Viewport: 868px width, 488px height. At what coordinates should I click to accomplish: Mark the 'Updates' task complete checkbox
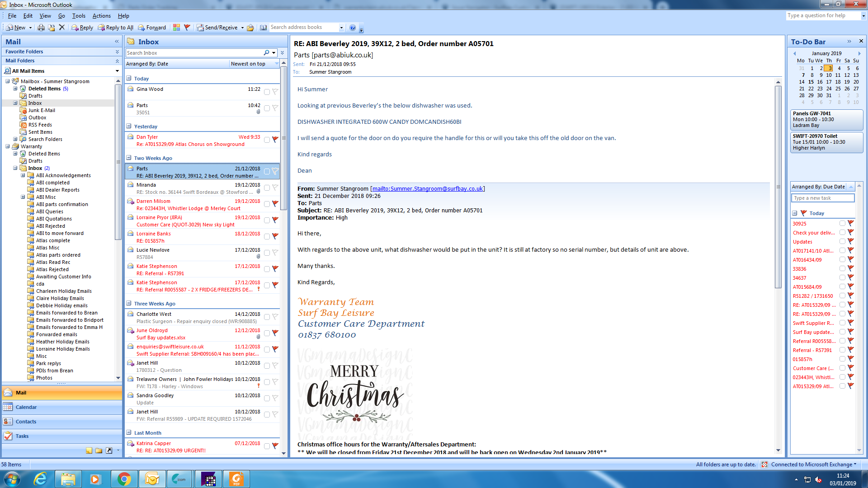click(842, 241)
